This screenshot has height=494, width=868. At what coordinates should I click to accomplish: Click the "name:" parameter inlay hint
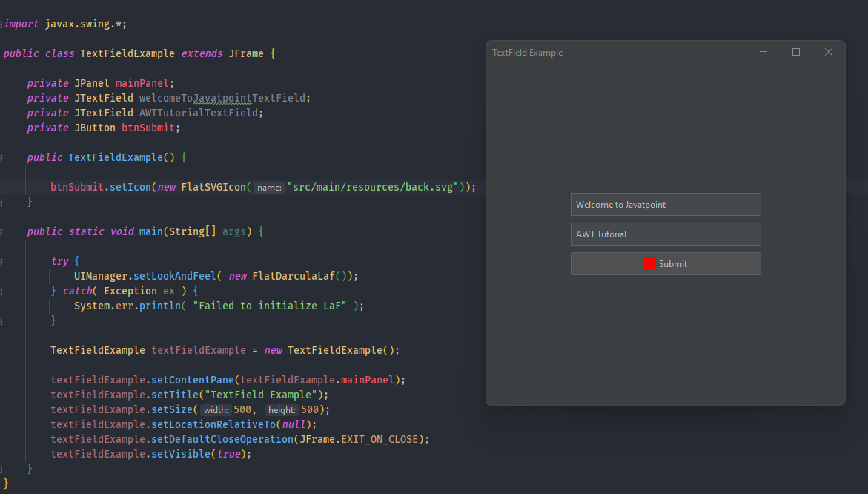coord(269,188)
